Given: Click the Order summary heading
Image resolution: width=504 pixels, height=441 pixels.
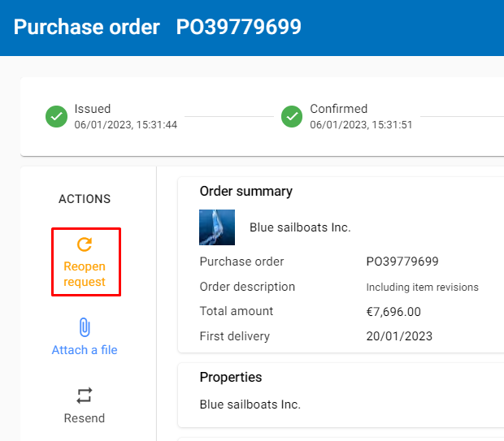Looking at the screenshot, I should pyautogui.click(x=246, y=192).
